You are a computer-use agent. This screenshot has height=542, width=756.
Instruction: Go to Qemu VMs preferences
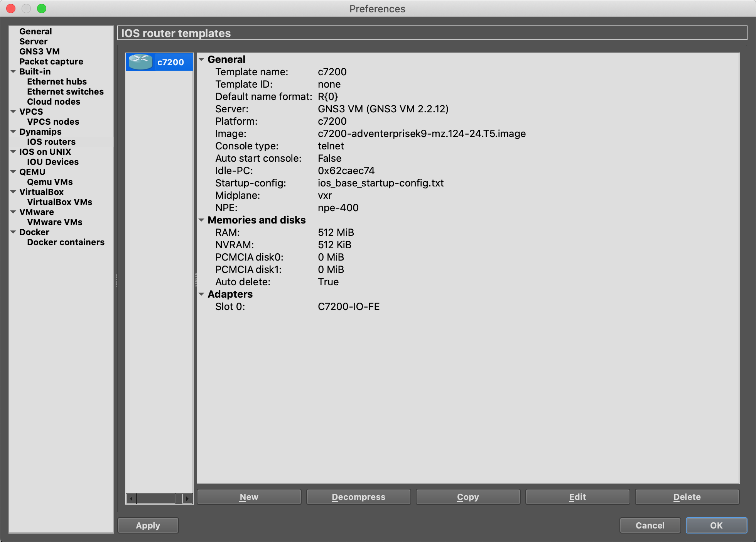click(50, 182)
